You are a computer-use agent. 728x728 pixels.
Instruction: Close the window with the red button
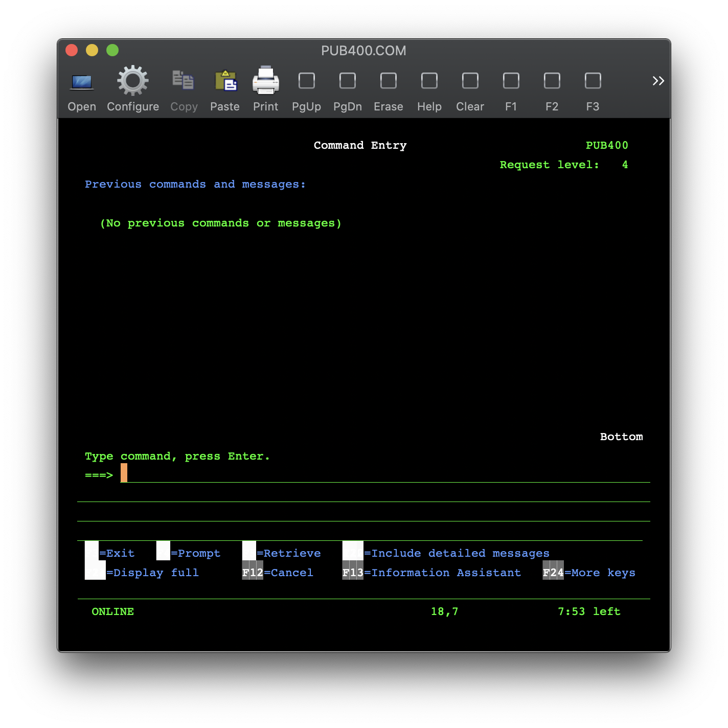tap(72, 50)
